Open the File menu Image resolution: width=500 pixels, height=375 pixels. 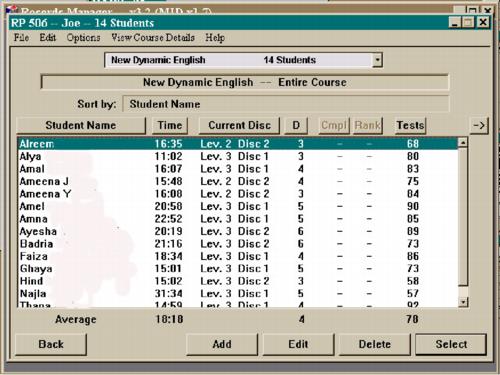21,37
